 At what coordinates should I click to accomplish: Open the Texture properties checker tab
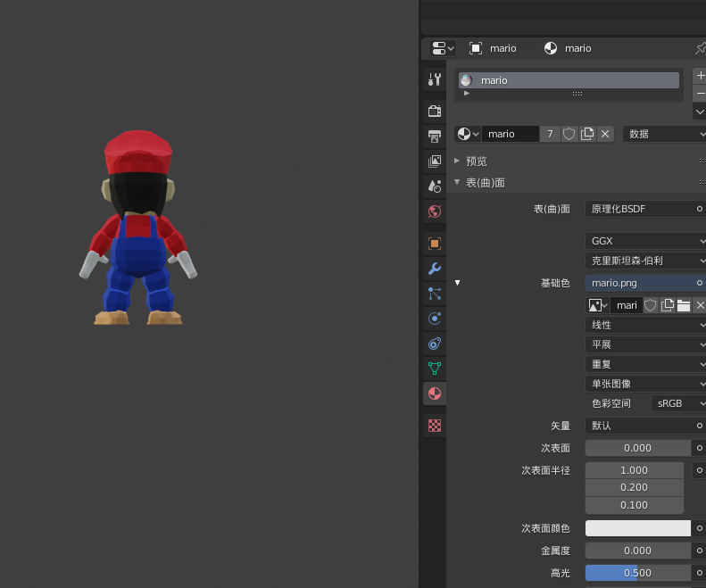pos(435,426)
